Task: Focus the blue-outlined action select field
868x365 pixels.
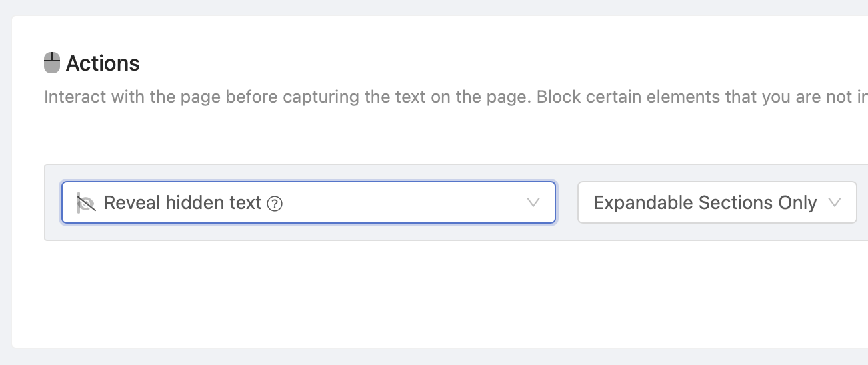Action: [309, 202]
